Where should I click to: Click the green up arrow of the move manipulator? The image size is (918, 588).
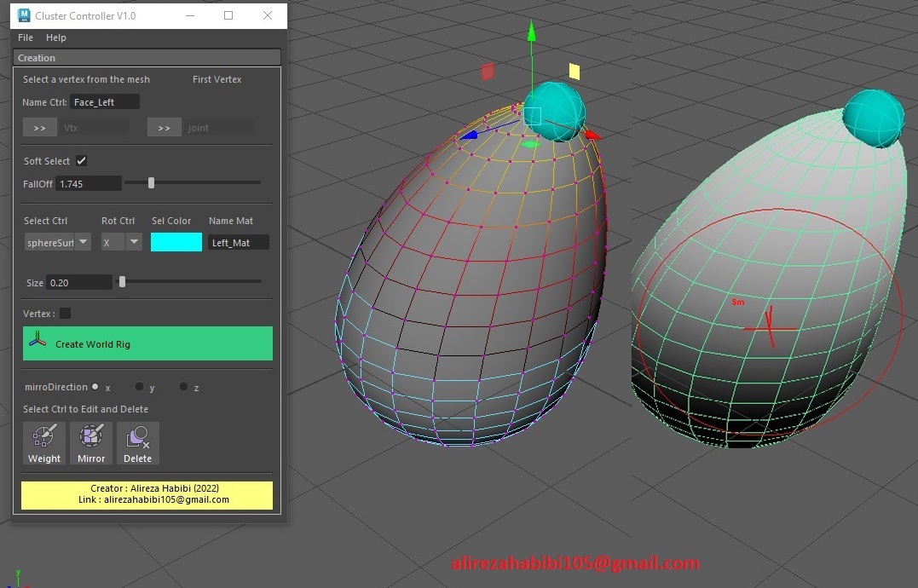tap(531, 34)
